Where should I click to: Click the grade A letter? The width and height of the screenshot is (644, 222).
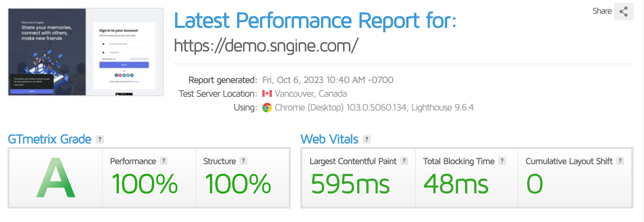(x=56, y=178)
